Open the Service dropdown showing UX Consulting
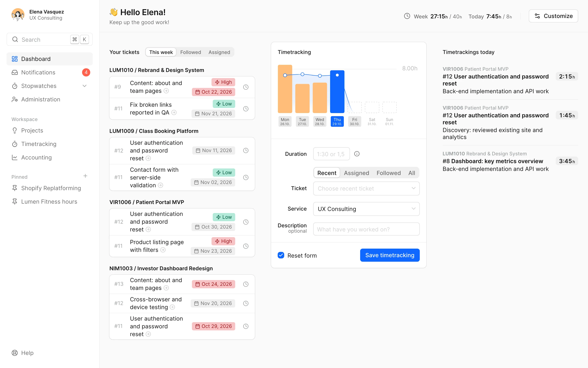This screenshot has height=368, width=588. 366,209
